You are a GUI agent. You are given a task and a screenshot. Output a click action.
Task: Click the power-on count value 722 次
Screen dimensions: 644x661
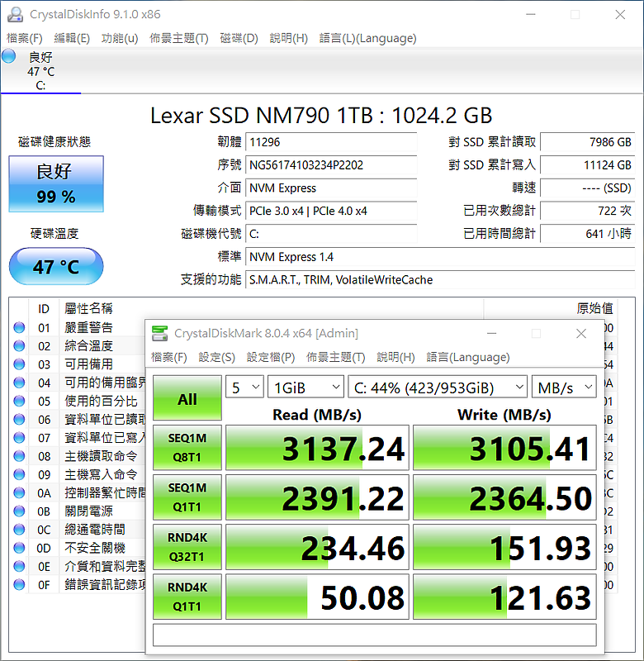pyautogui.click(x=588, y=211)
